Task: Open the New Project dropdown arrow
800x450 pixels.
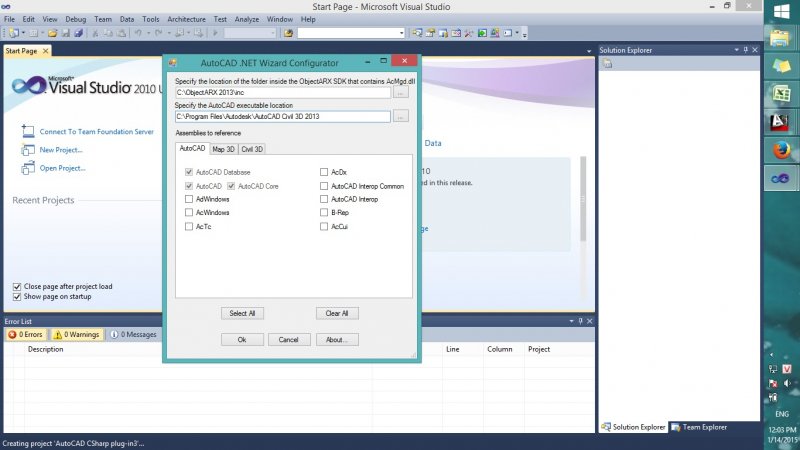Action: click(x=23, y=33)
